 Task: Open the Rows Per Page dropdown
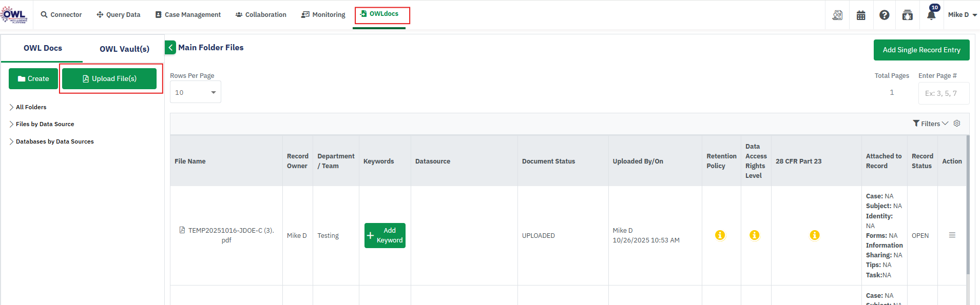click(196, 92)
